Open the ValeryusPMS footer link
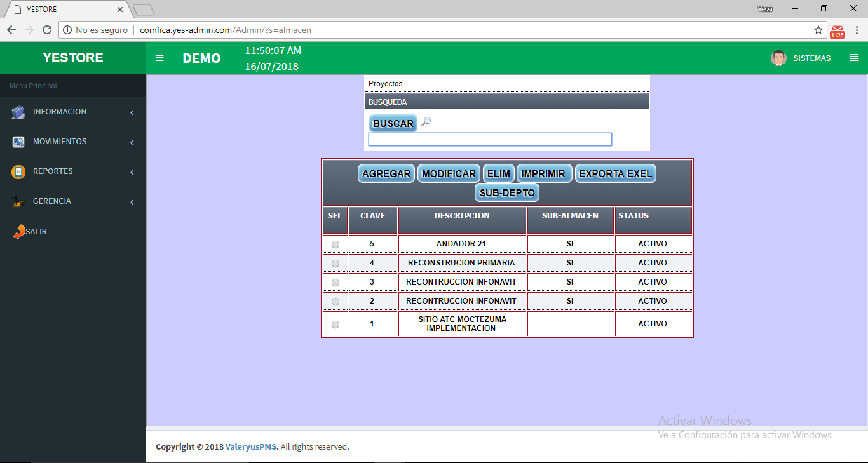Screen dimensions: 868x463 [252, 447]
